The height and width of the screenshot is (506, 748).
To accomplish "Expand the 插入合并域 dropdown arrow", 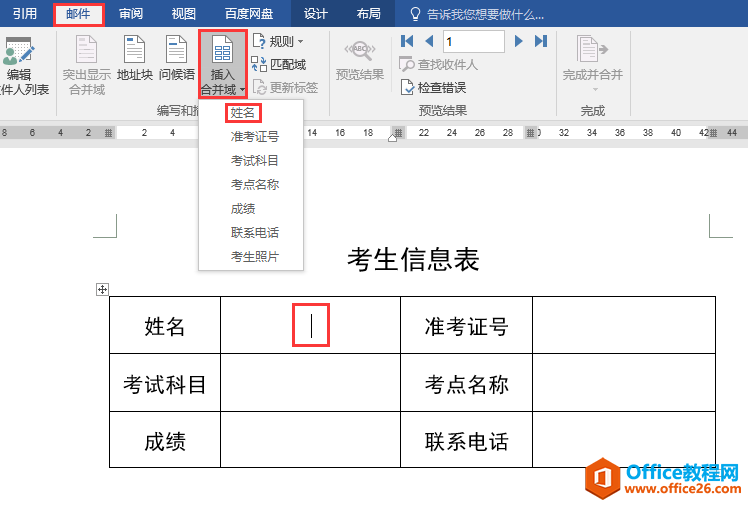I will click(x=242, y=90).
